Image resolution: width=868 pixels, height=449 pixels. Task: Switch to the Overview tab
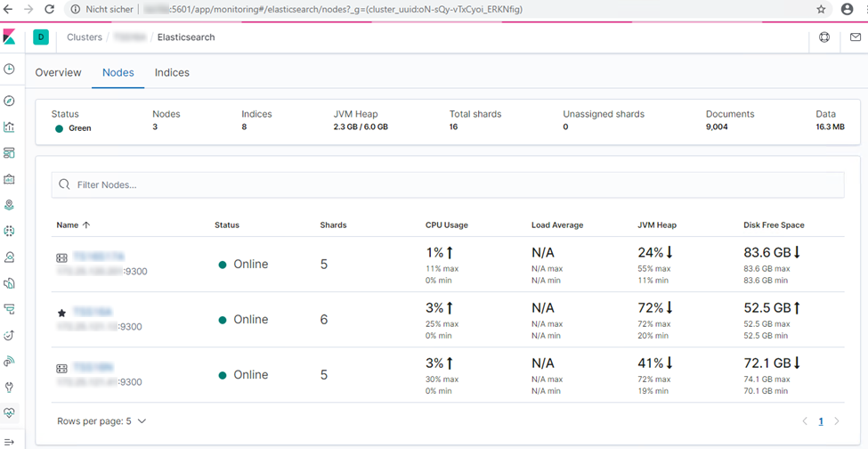point(58,72)
